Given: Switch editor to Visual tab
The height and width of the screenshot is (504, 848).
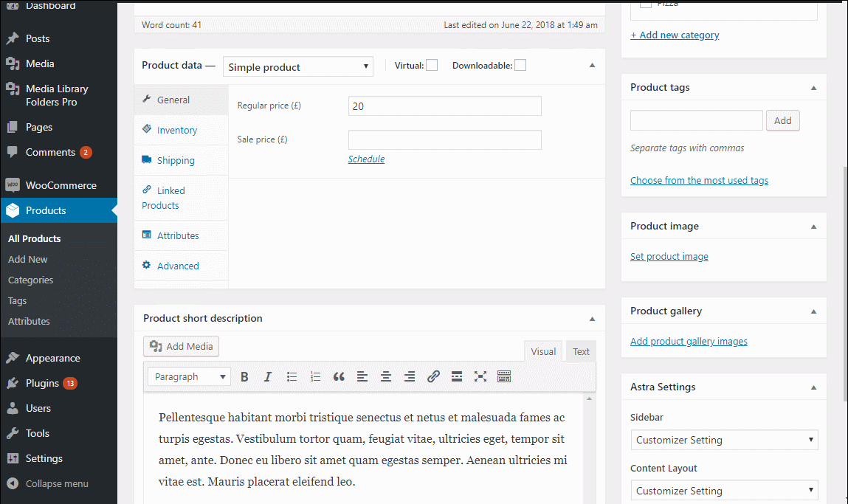Looking at the screenshot, I should tap(543, 351).
